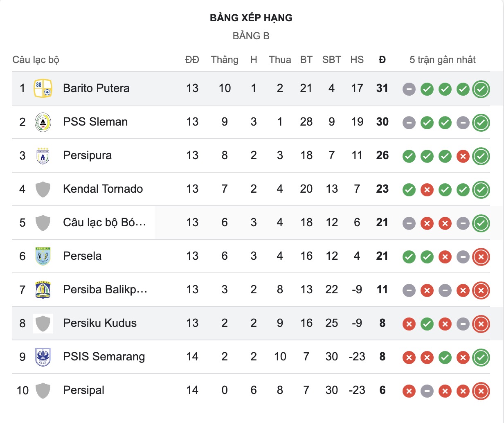Screen dimensions: 504x423
Task: Click the Barito Putera club logo
Action: (x=43, y=88)
